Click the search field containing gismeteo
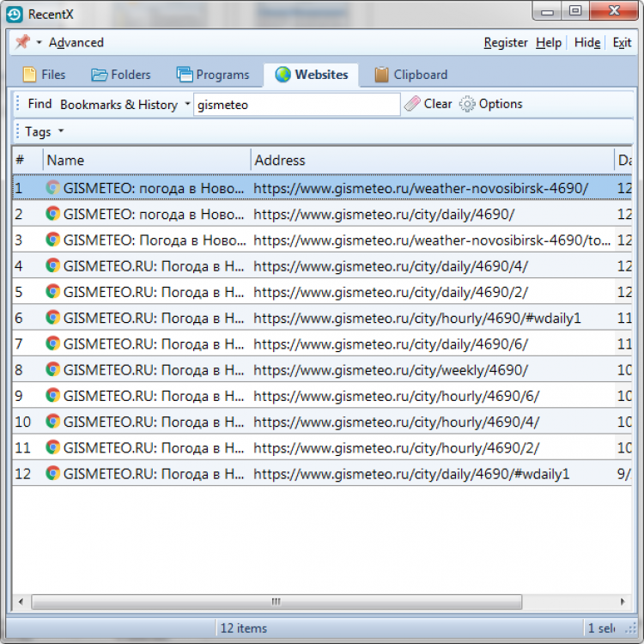Screen dimensions: 644x644 [296, 105]
